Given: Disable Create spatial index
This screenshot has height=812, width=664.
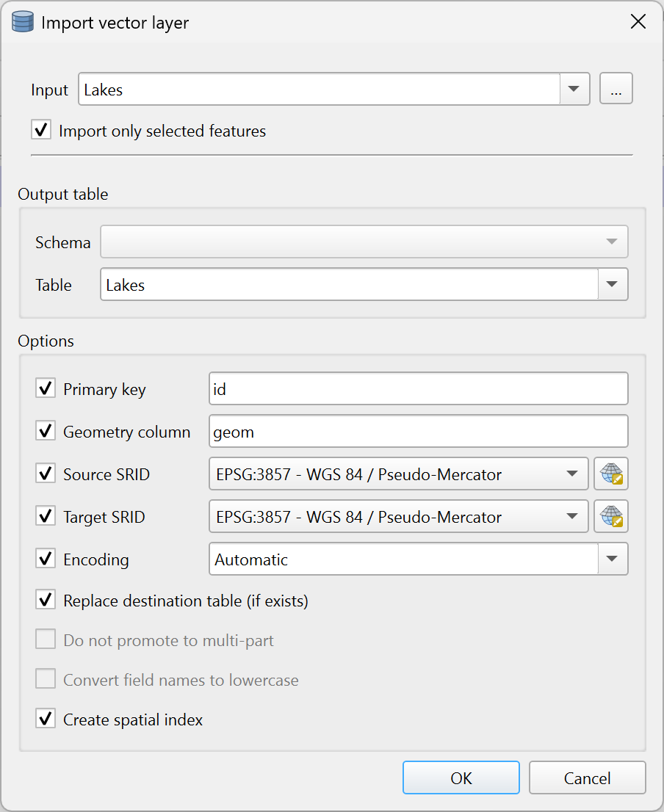Looking at the screenshot, I should click(x=46, y=719).
